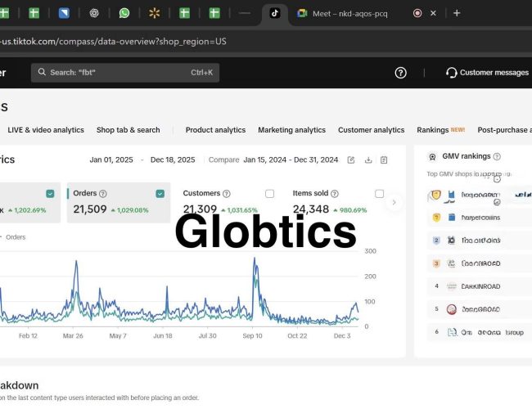Viewport: 532px width, 409px height.
Task: Close the Meet browser tab
Action: coord(433,13)
